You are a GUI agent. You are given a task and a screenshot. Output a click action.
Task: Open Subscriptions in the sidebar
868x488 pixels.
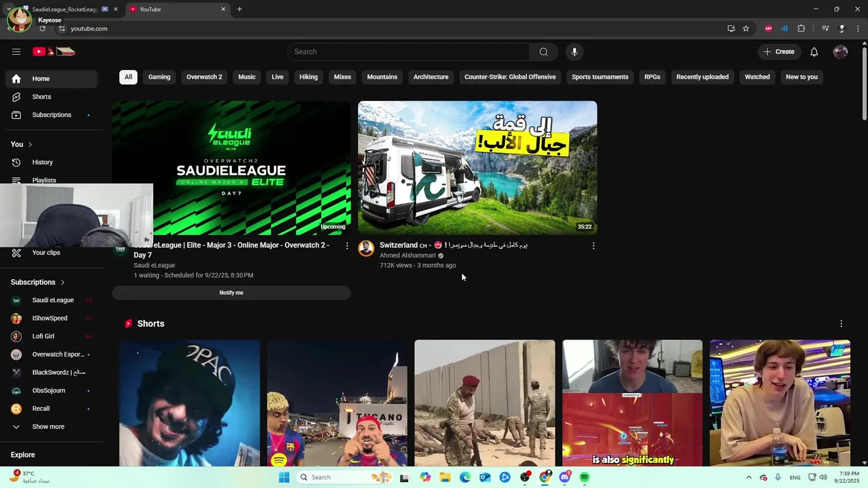coord(52,115)
